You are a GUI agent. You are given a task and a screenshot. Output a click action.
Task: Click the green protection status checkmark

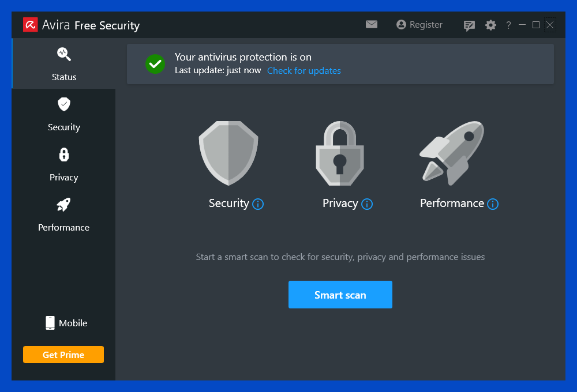[x=155, y=64]
